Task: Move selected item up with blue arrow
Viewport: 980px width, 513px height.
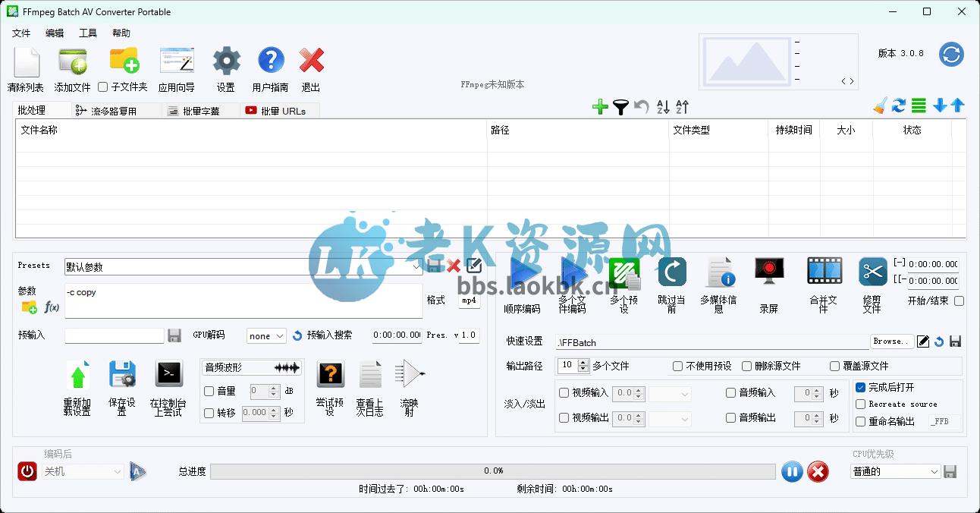Action: coord(957,106)
